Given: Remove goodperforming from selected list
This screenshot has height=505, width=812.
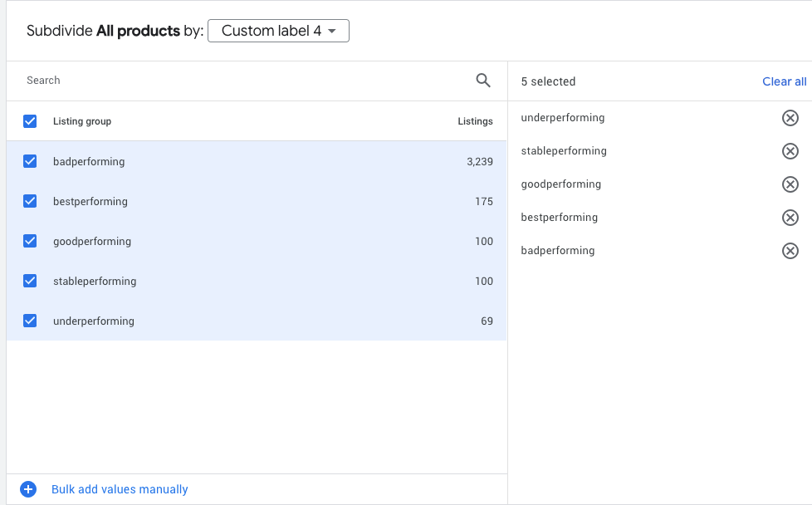Looking at the screenshot, I should pyautogui.click(x=790, y=184).
